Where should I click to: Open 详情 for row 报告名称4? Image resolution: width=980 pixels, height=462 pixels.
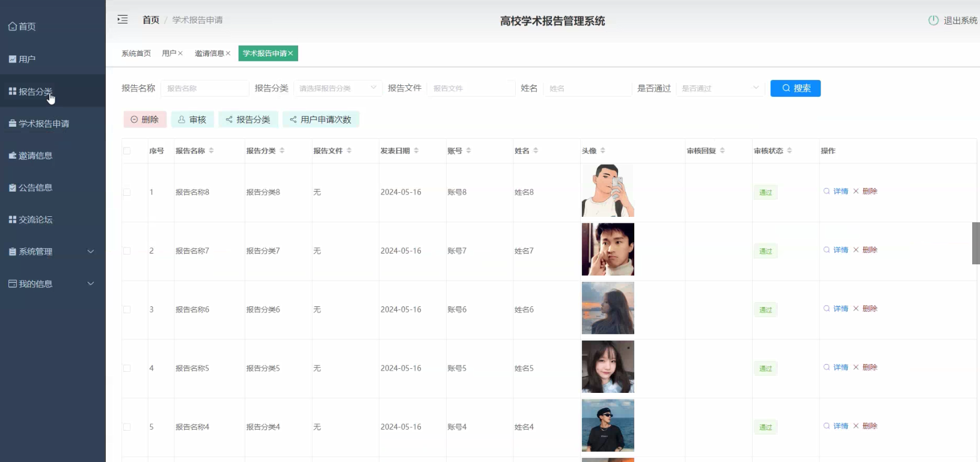836,426
